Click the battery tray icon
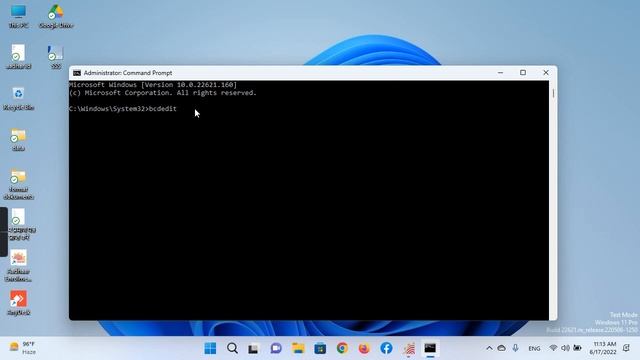Viewport: 640px width, 360px height. click(x=577, y=348)
